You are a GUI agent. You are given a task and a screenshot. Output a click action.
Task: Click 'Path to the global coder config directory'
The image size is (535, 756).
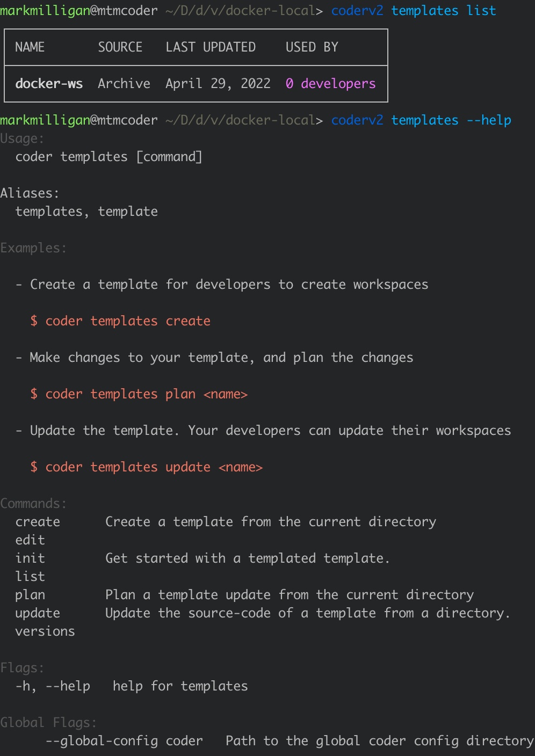click(380, 741)
